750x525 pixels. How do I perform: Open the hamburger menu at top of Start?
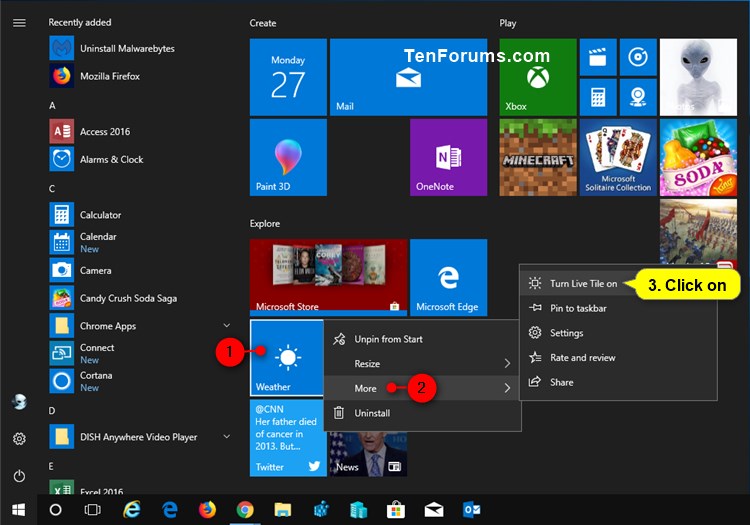(x=19, y=23)
